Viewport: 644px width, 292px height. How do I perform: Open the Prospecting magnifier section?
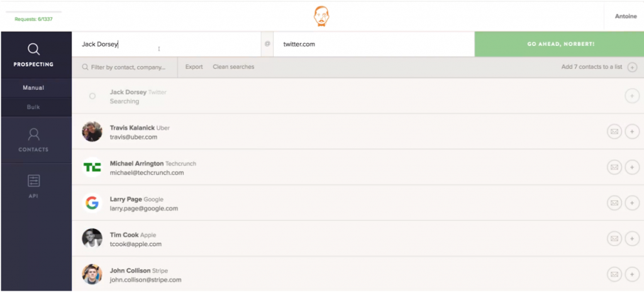click(33, 55)
